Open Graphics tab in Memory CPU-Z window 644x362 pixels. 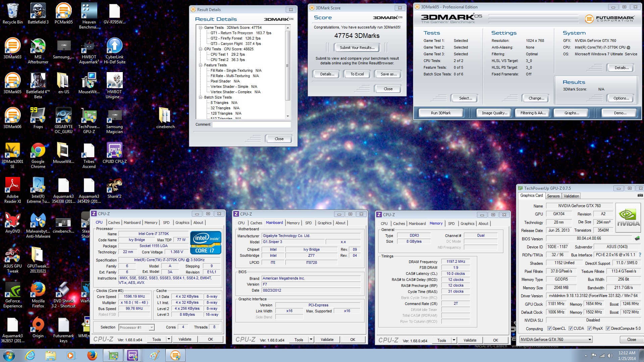(x=467, y=224)
